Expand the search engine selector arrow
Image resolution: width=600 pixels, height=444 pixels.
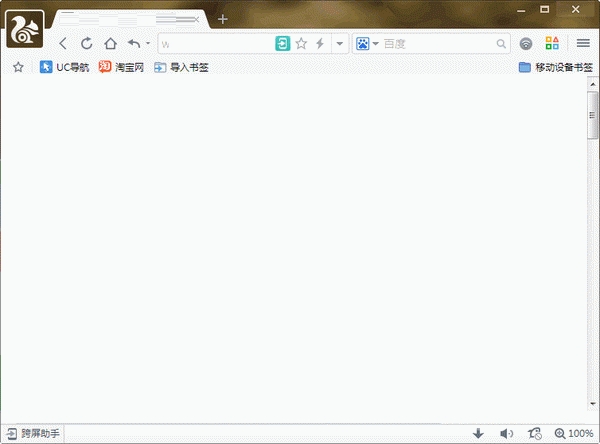(x=376, y=44)
